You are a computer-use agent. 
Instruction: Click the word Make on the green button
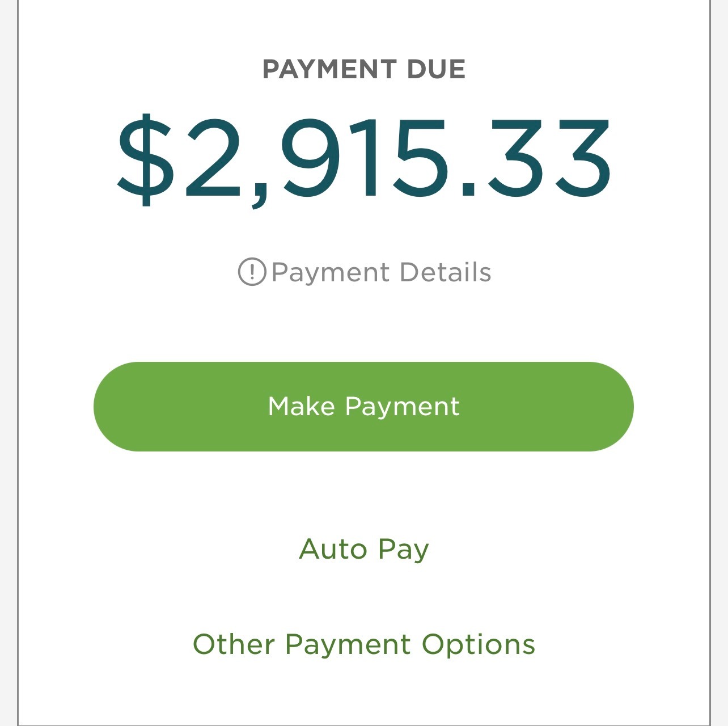coord(301,407)
